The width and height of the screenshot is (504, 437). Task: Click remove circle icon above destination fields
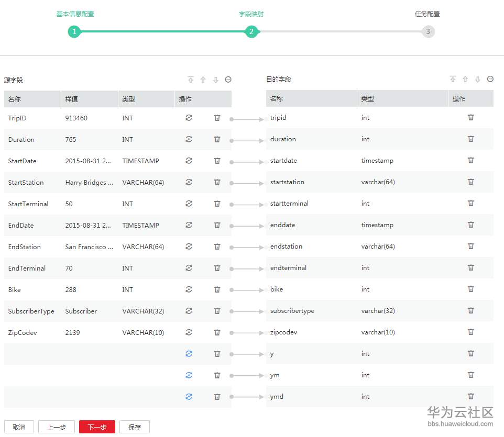click(x=490, y=79)
